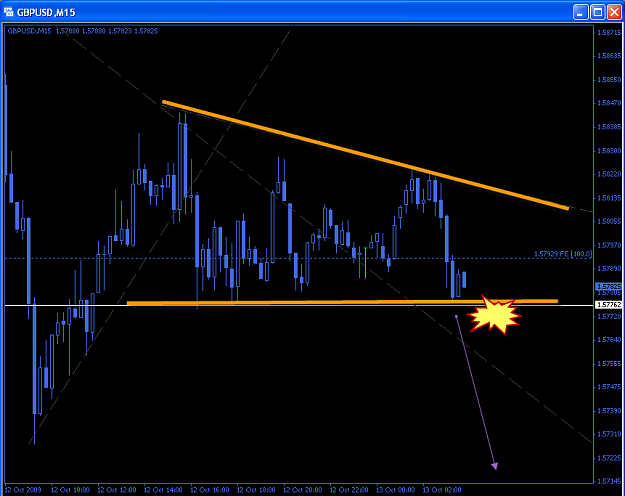Viewport: 625px width, 496px height.
Task: Click price scale value 1.57640
Action: pos(609,340)
